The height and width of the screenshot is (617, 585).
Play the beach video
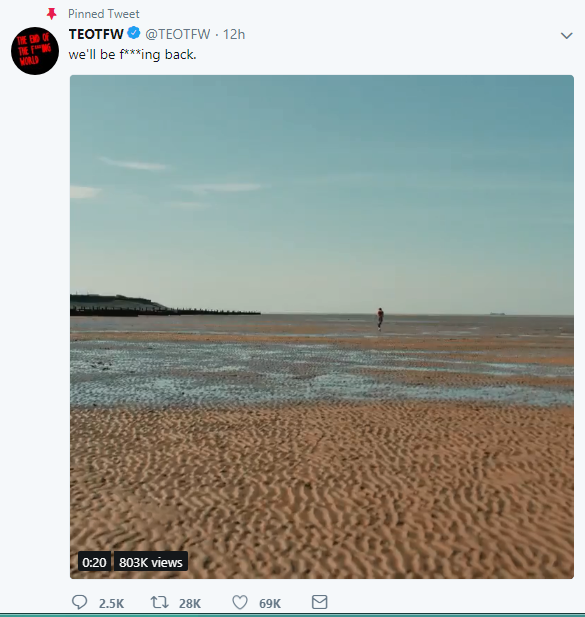tap(322, 327)
